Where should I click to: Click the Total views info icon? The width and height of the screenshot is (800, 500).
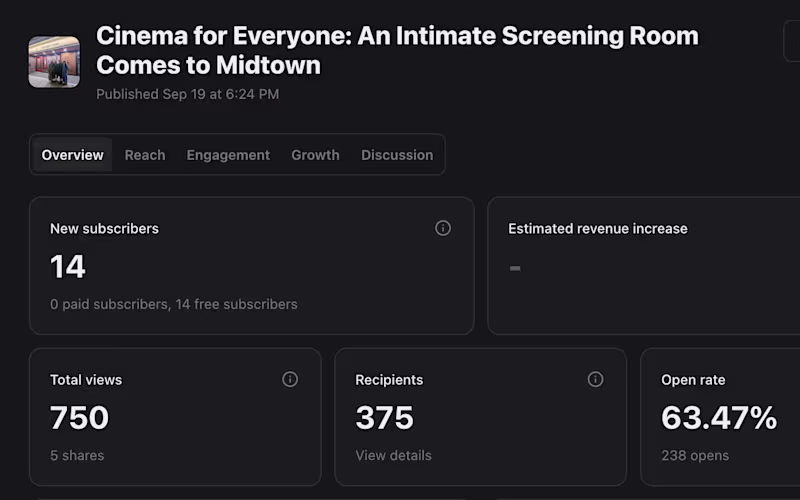click(290, 379)
